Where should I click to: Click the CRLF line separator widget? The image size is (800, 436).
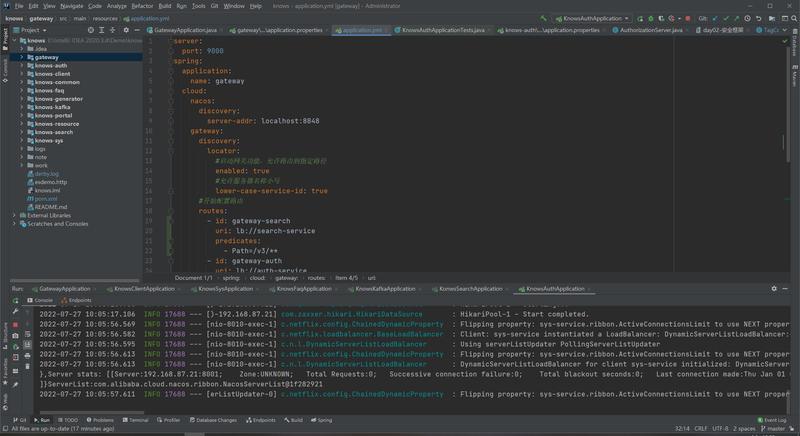[700, 429]
